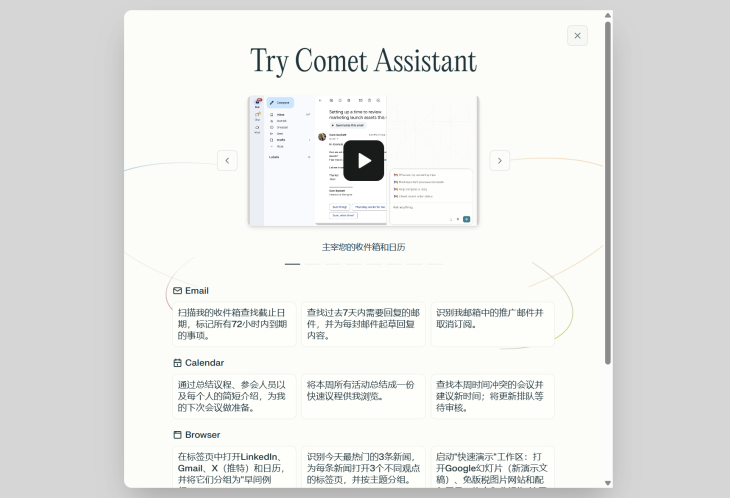Advance to the next carousel slide

pyautogui.click(x=500, y=161)
